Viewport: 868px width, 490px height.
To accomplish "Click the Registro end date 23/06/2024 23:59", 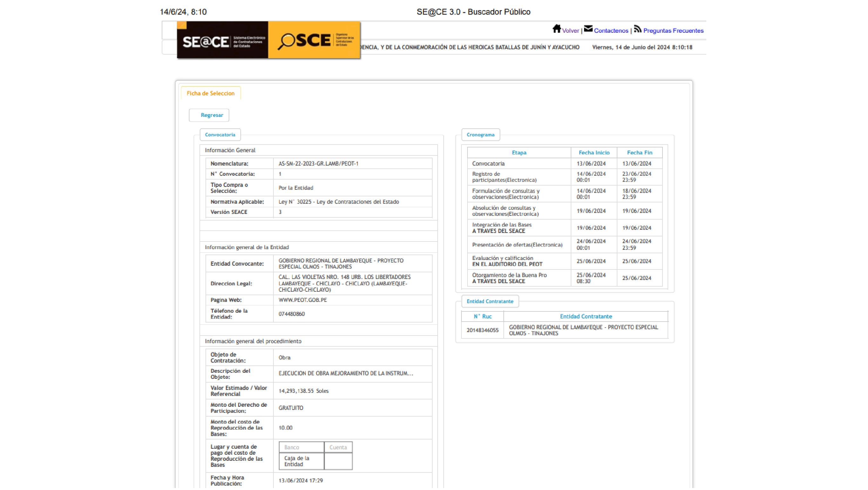I will point(636,177).
